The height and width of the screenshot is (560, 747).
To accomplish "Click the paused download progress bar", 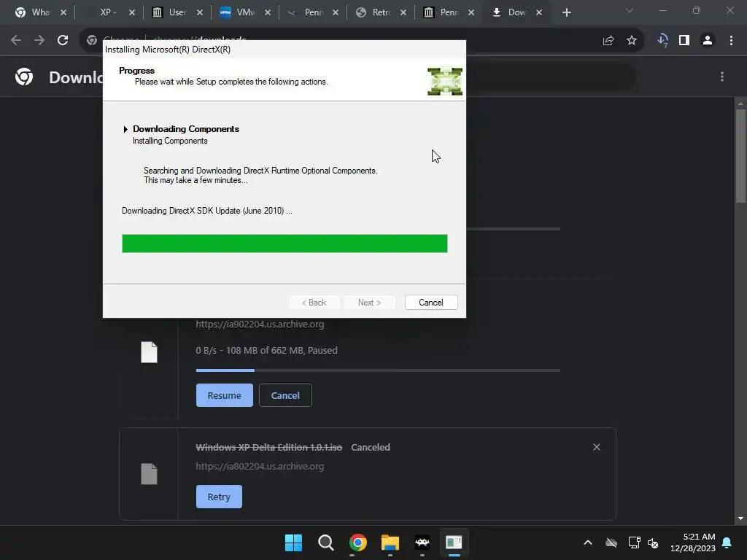I will [378, 370].
